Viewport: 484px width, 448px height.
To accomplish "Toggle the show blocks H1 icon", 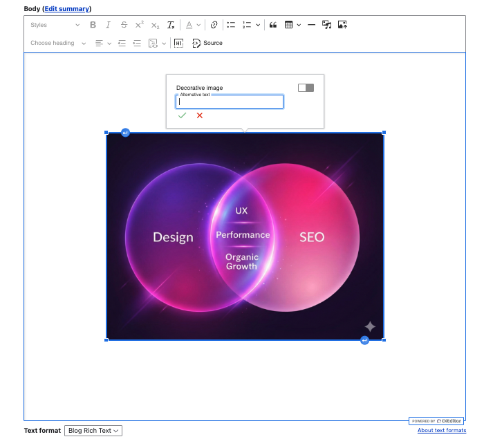I will 178,43.
